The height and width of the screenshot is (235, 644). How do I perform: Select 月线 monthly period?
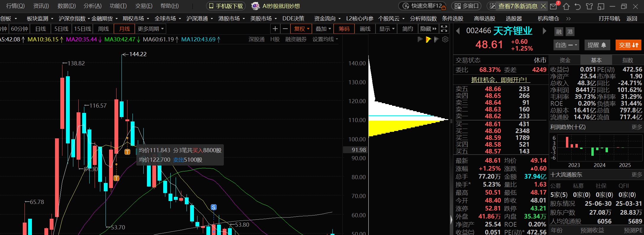(x=124, y=29)
